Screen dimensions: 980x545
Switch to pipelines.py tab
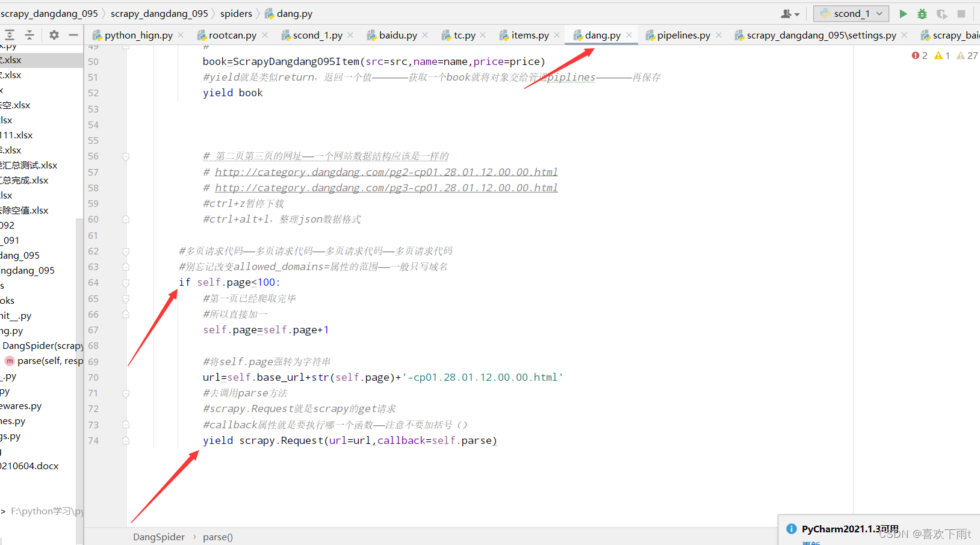[x=683, y=35]
